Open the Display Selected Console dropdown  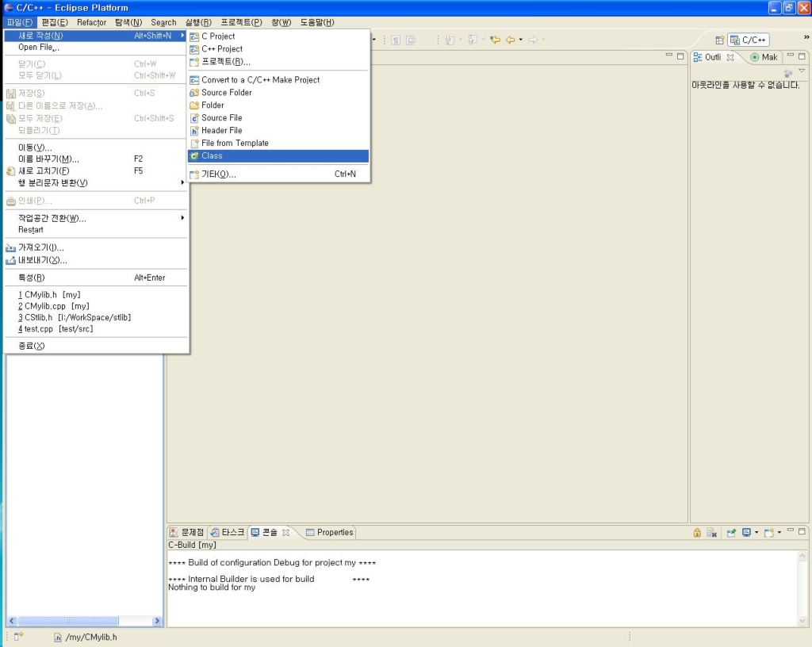tap(756, 533)
